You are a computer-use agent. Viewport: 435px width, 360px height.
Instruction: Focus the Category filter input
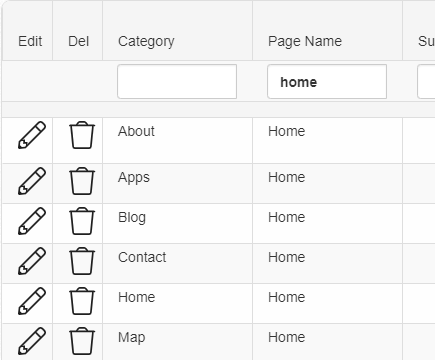[x=177, y=82]
